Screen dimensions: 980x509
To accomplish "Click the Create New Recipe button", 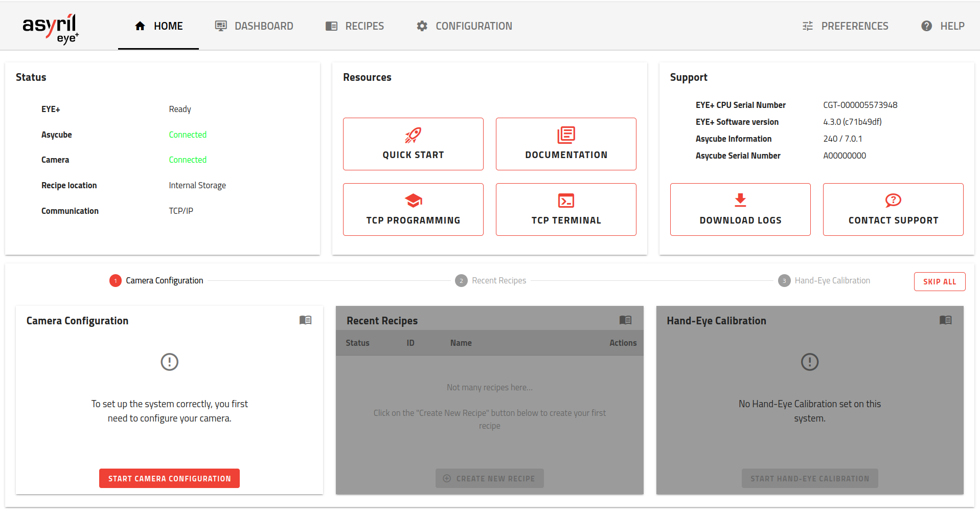I will 489,479.
